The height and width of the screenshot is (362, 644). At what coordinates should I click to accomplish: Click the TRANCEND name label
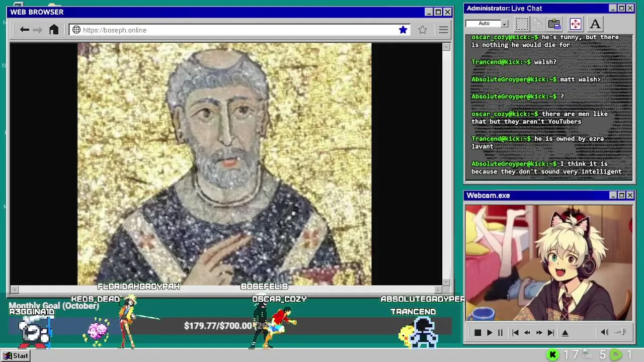[413, 312]
